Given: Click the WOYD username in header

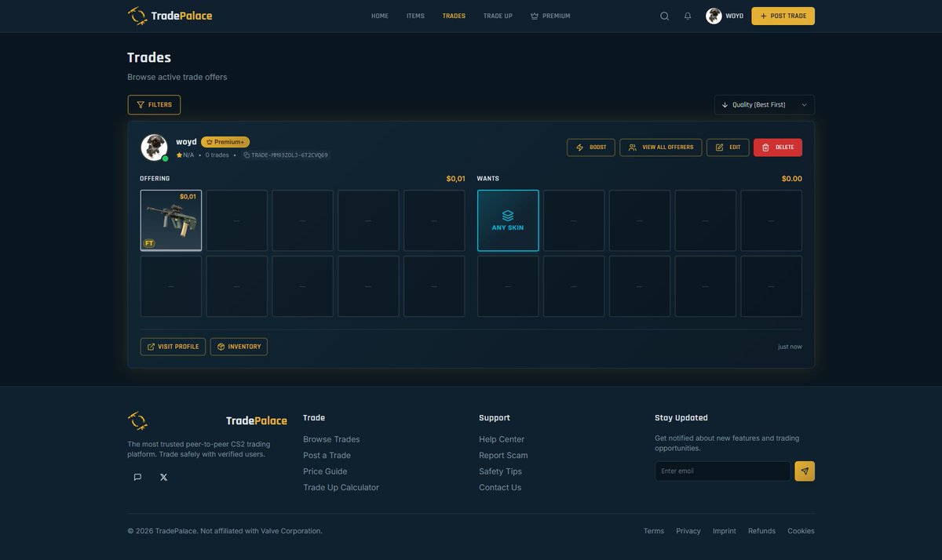Looking at the screenshot, I should [x=734, y=16].
